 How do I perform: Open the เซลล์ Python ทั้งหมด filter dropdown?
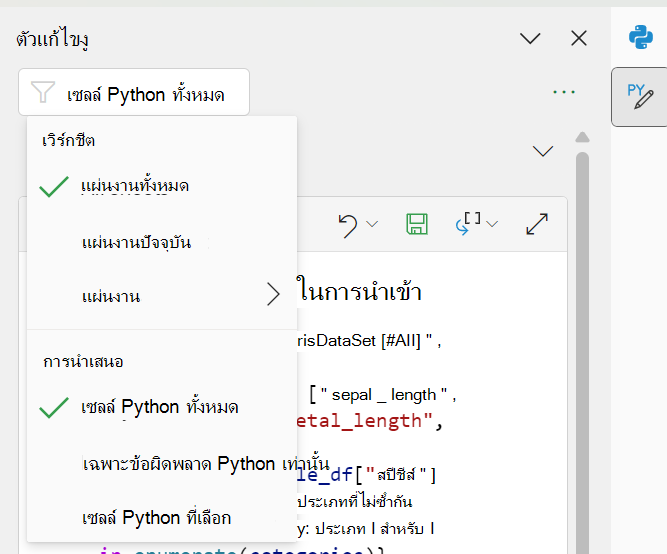click(134, 92)
